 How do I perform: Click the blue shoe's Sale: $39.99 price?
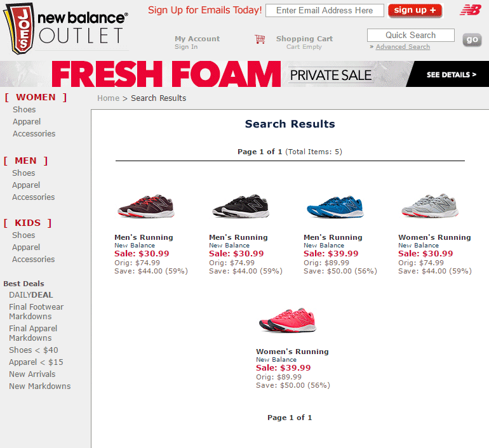[x=331, y=254]
